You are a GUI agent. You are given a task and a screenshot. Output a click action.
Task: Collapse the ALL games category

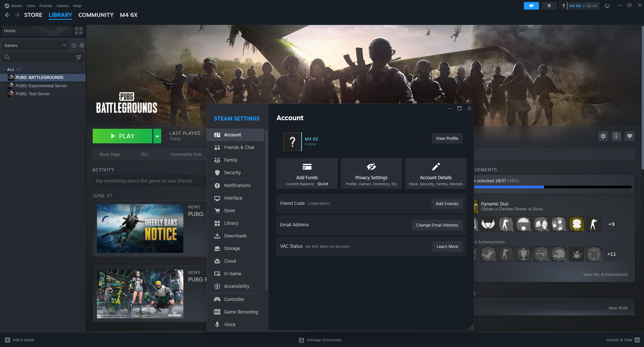click(4, 70)
